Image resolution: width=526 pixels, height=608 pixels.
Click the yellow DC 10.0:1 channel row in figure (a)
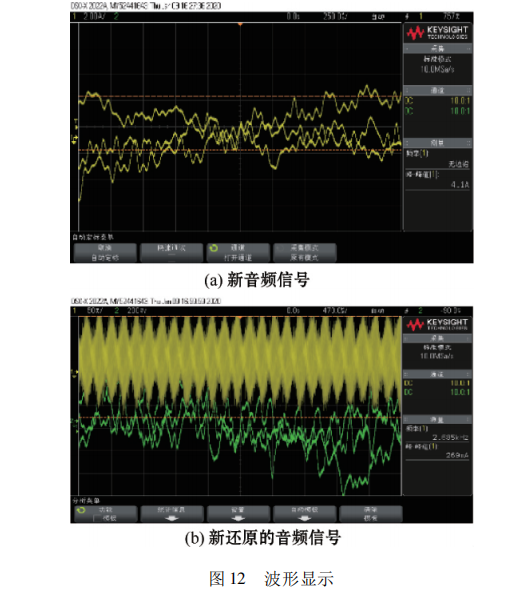[438, 101]
